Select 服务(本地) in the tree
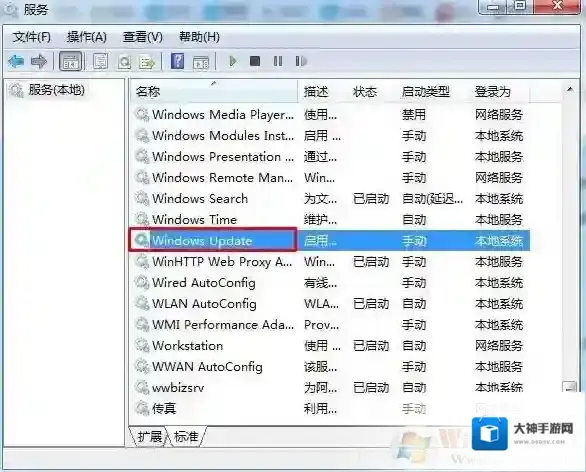This screenshot has width=586, height=472. click(57, 90)
